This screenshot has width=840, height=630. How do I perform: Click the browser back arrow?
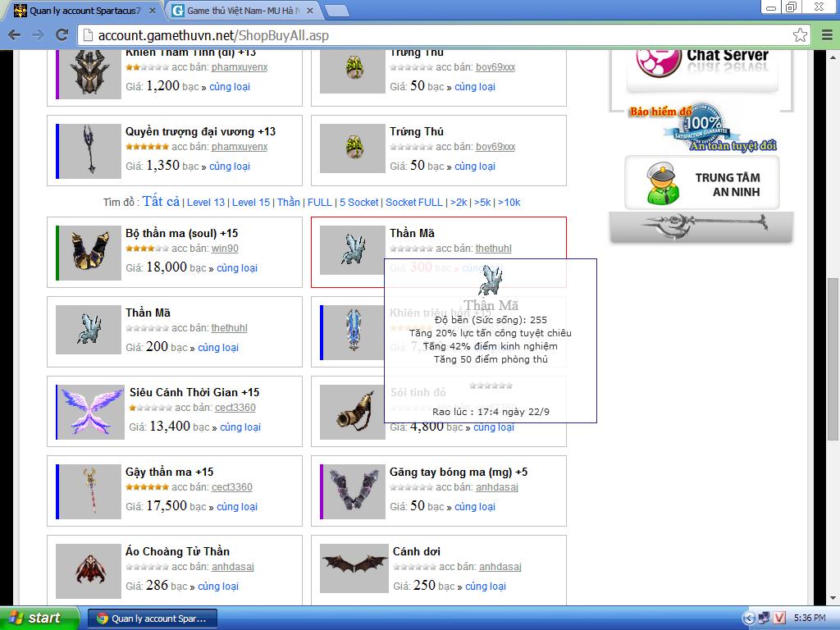pos(15,35)
